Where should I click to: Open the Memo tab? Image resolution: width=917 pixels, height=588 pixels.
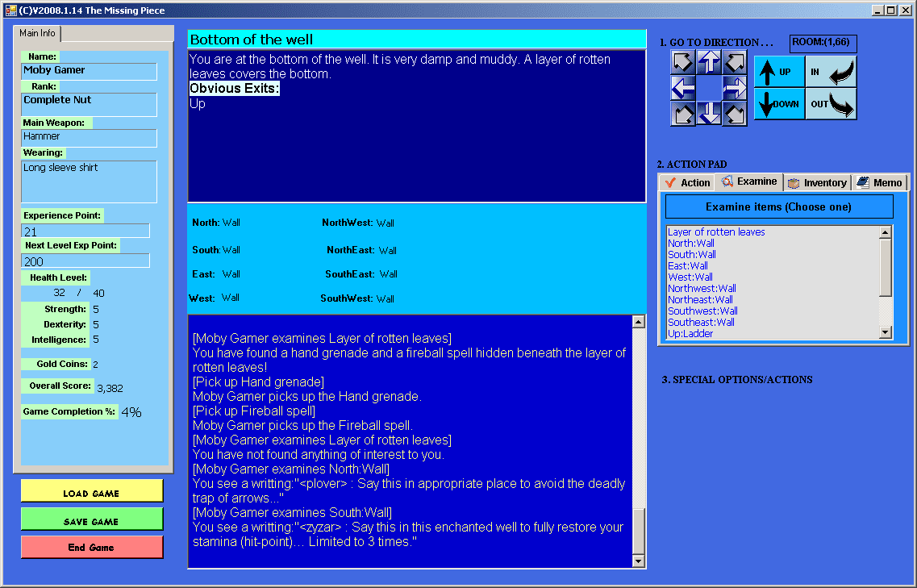880,183
